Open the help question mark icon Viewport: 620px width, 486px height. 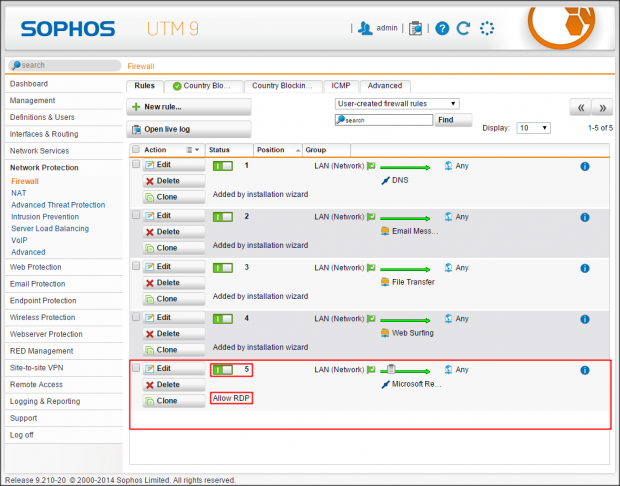tap(442, 28)
